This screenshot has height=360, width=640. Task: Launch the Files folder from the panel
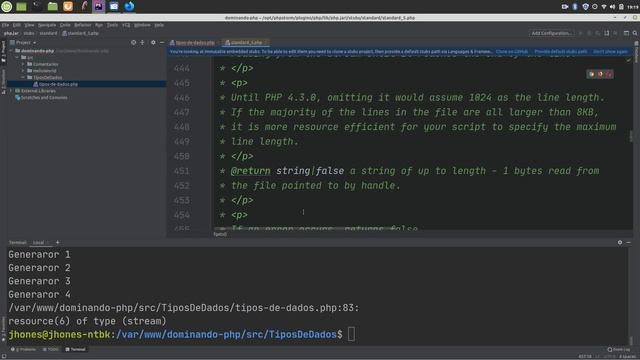(52, 6)
